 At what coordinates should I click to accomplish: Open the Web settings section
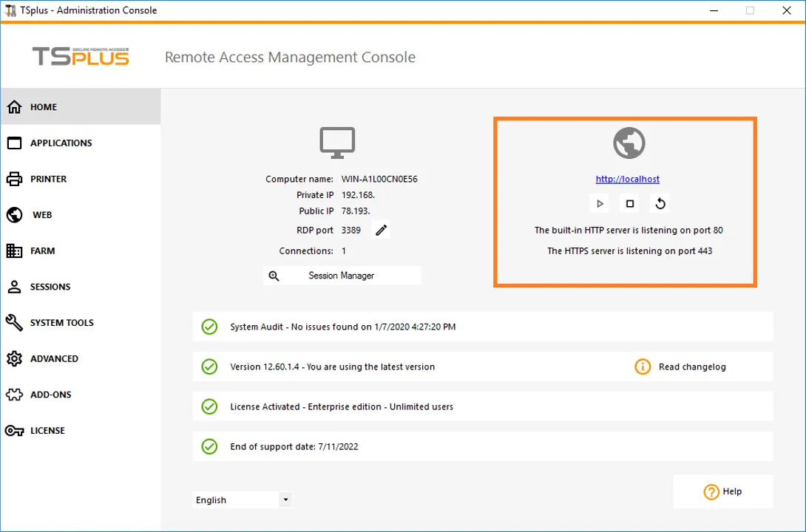(42, 215)
